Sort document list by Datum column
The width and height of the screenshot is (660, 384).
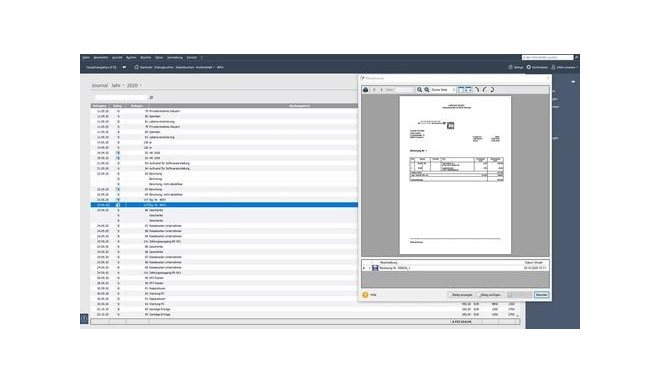pos(533,262)
